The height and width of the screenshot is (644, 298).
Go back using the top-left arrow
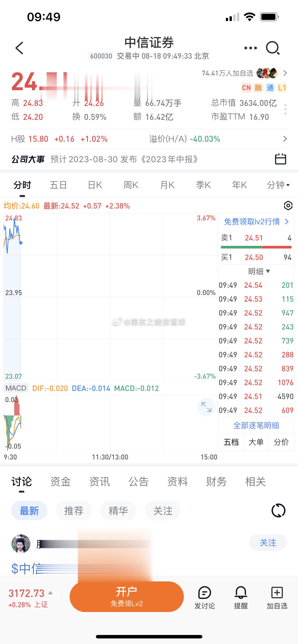19,48
